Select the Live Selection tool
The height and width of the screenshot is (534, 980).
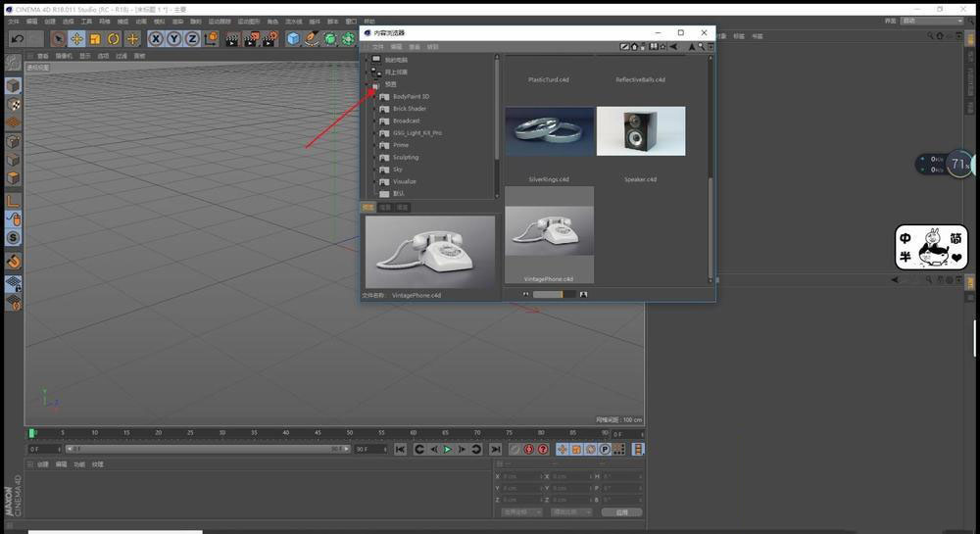click(58, 39)
